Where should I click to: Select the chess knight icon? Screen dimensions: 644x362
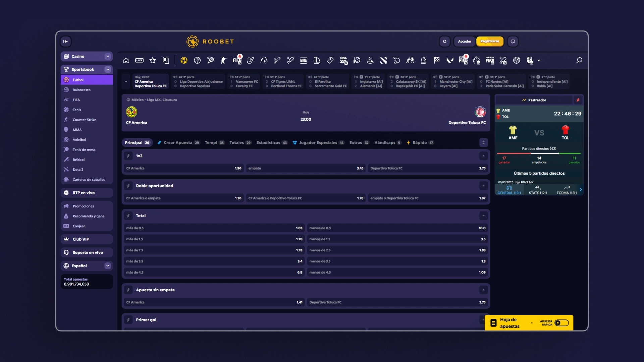423,60
